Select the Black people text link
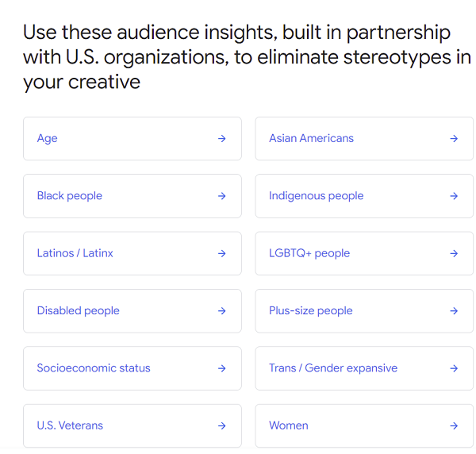Image resolution: width=476 pixels, height=454 pixels. [x=70, y=196]
